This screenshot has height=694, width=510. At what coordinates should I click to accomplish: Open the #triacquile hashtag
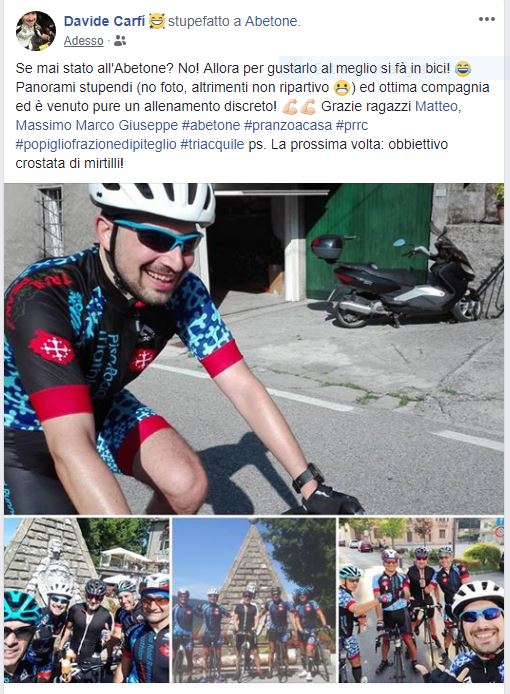point(212,144)
